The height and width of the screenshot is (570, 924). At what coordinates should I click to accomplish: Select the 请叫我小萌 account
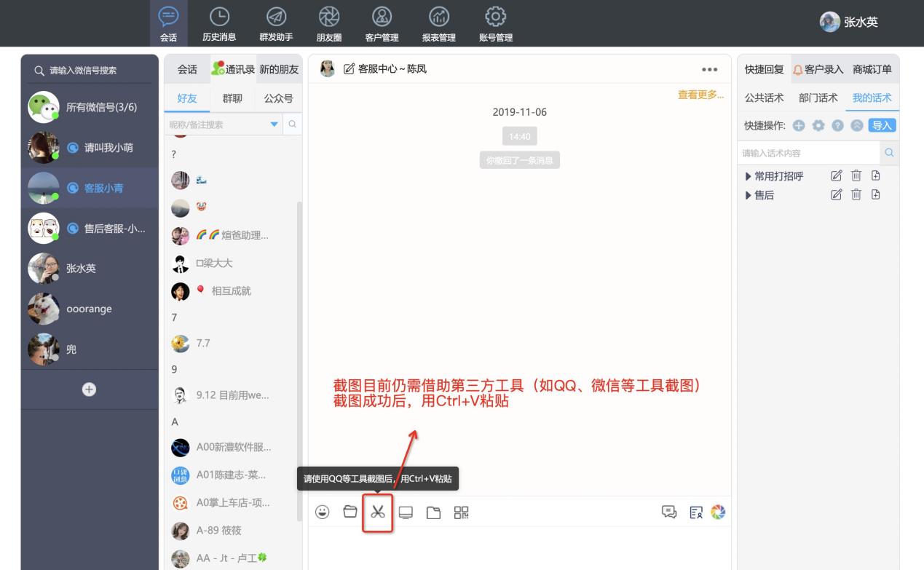90,148
